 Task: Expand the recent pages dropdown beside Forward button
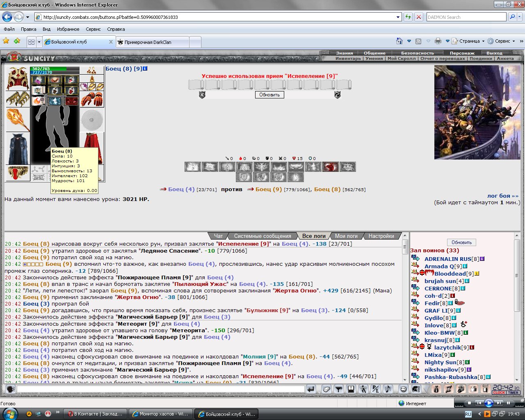[28, 17]
